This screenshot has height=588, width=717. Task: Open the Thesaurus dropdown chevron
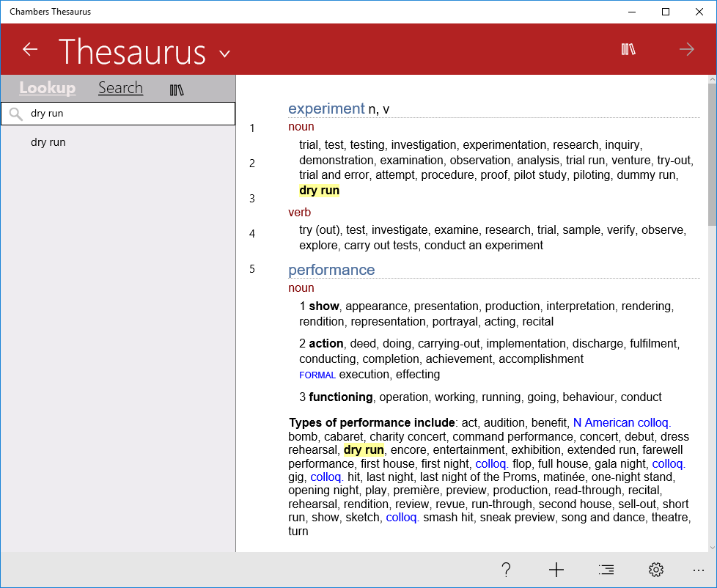coord(224,54)
